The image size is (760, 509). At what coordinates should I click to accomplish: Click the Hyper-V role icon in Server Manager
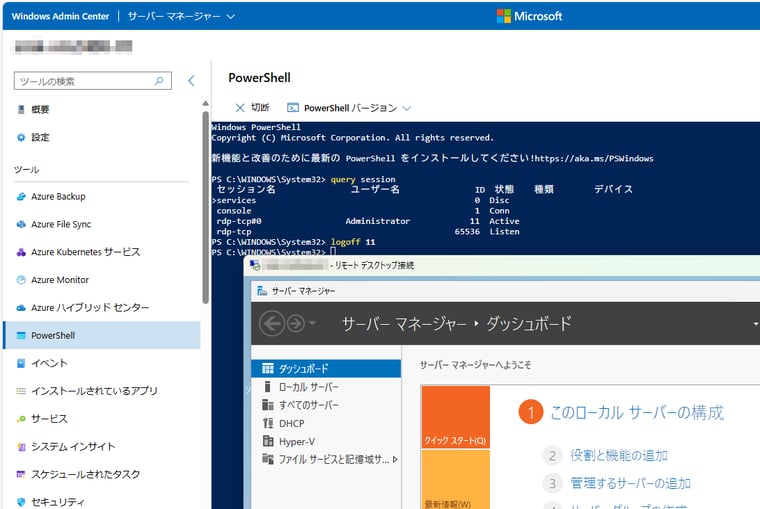[x=268, y=441]
